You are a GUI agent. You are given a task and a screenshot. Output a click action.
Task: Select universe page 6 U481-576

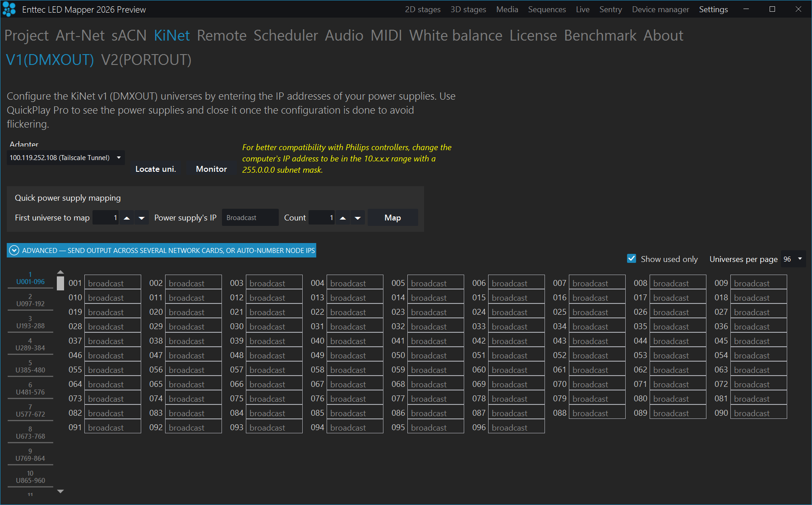30,389
